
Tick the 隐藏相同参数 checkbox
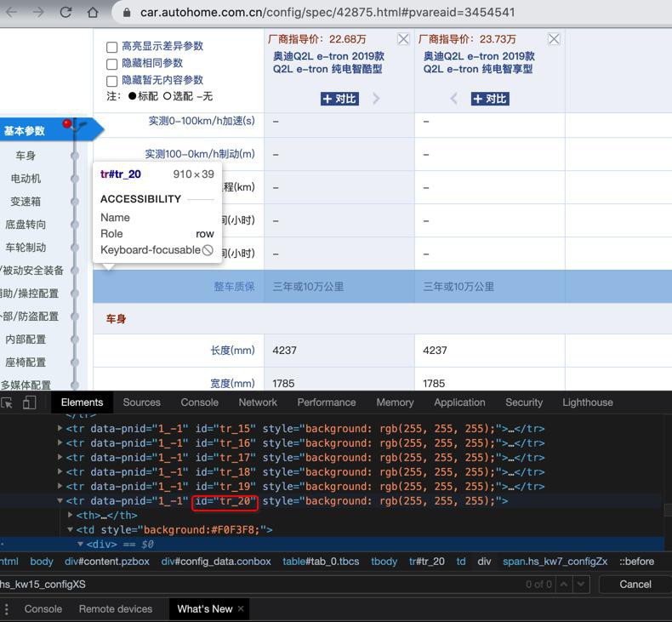(111, 64)
